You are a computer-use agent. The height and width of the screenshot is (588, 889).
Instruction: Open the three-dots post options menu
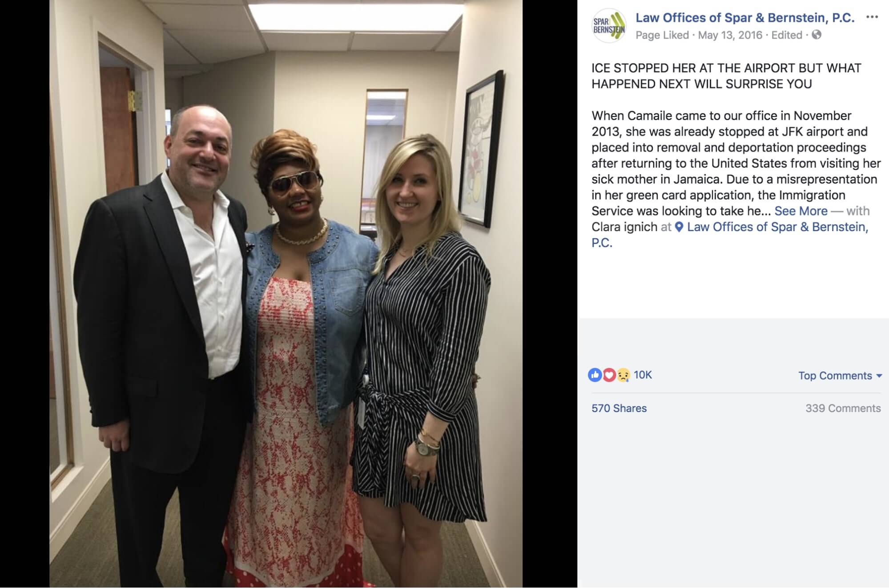pyautogui.click(x=872, y=17)
